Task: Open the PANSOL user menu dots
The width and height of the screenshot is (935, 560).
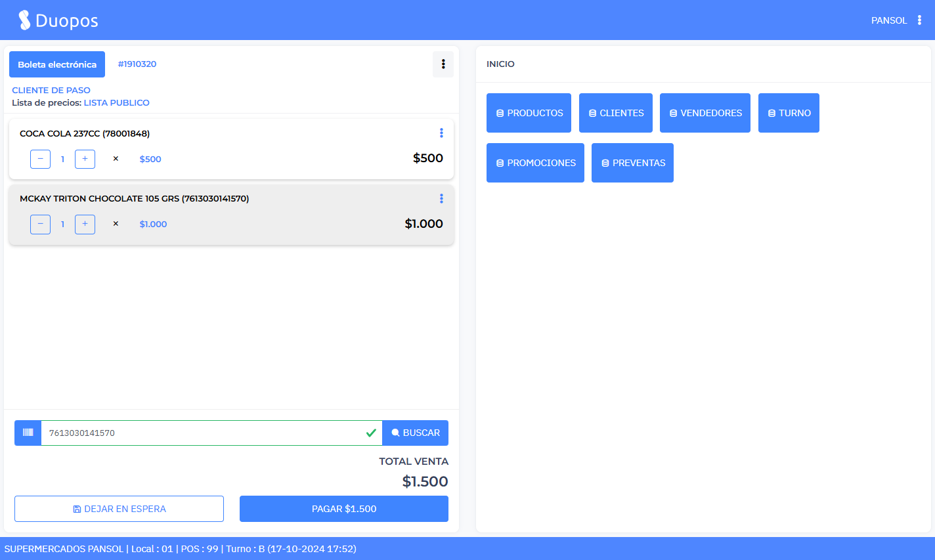Action: pyautogui.click(x=919, y=20)
